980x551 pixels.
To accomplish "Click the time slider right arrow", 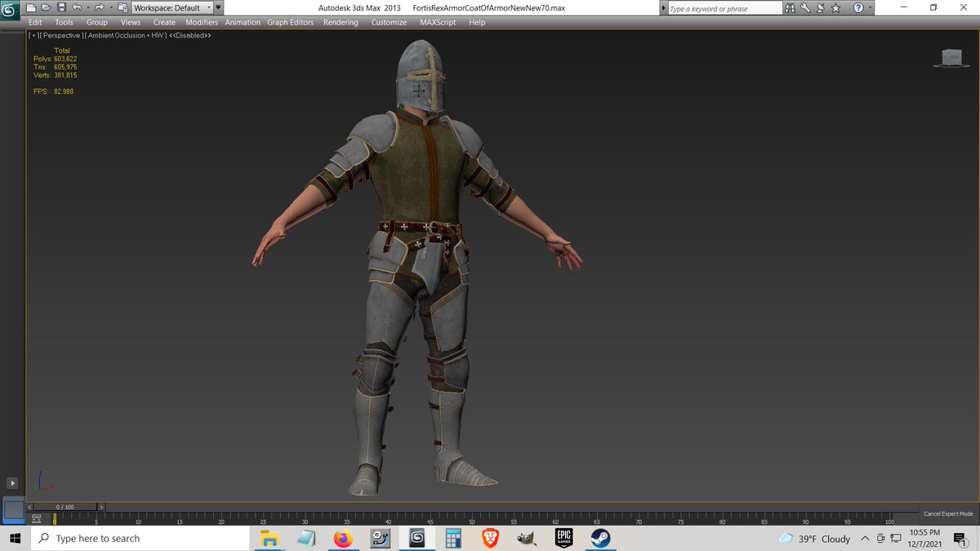I will coord(100,507).
